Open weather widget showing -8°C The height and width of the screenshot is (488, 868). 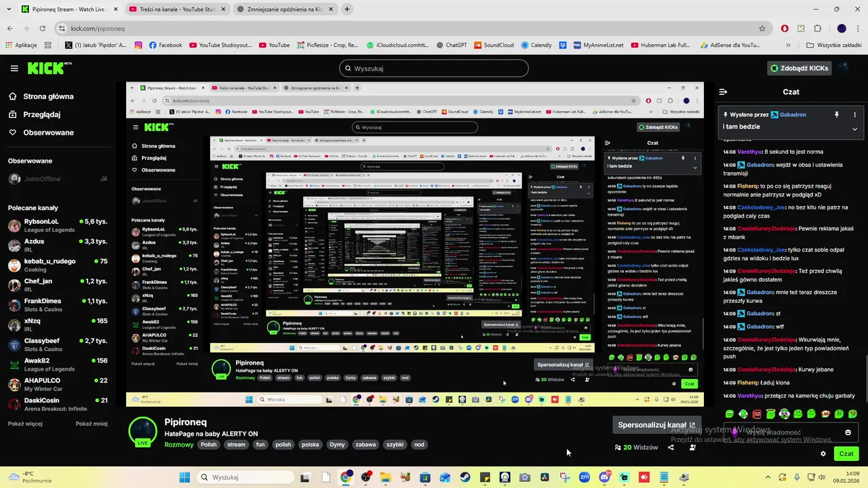[x=30, y=477]
